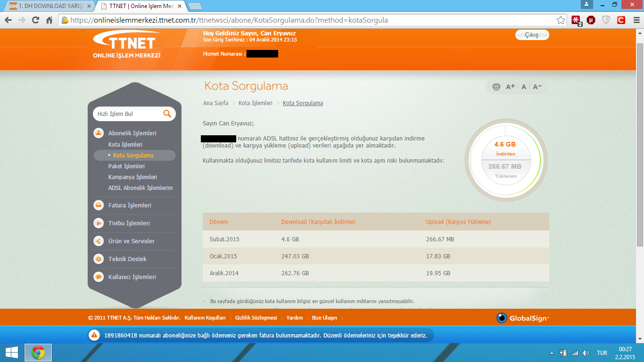Click the network signal tray icon
This screenshot has height=362, width=644.
tap(574, 353)
